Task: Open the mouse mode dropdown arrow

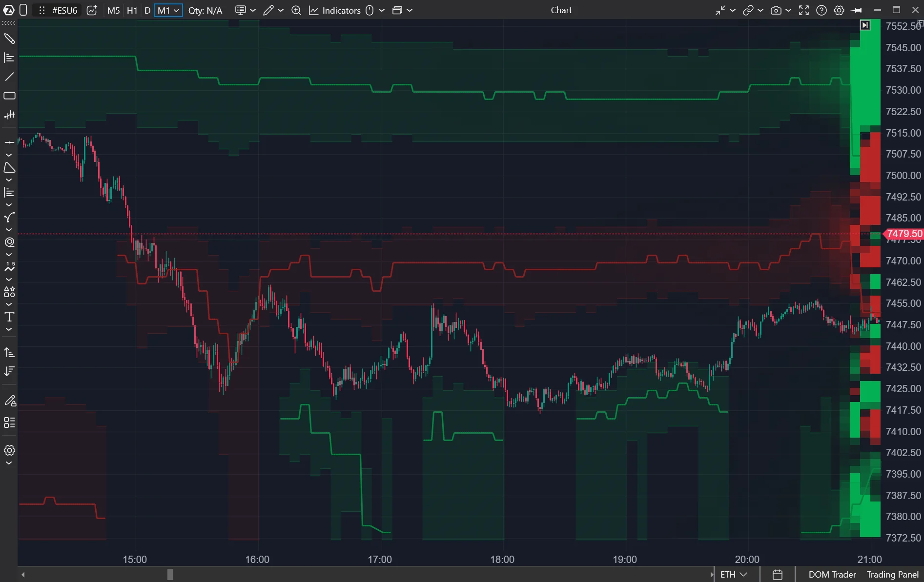Action: click(382, 10)
